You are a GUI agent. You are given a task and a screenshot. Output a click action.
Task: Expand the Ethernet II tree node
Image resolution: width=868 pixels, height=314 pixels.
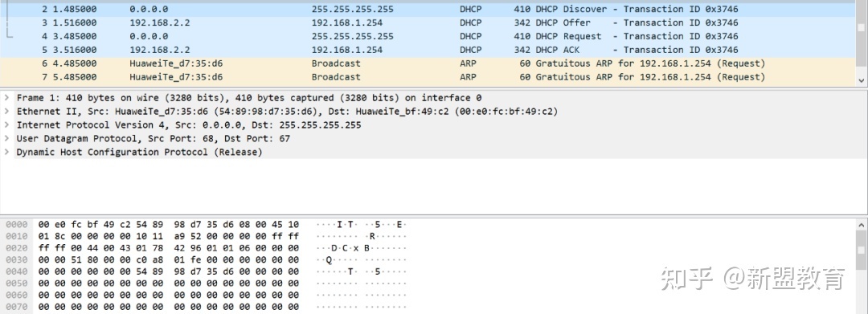pyautogui.click(x=6, y=111)
